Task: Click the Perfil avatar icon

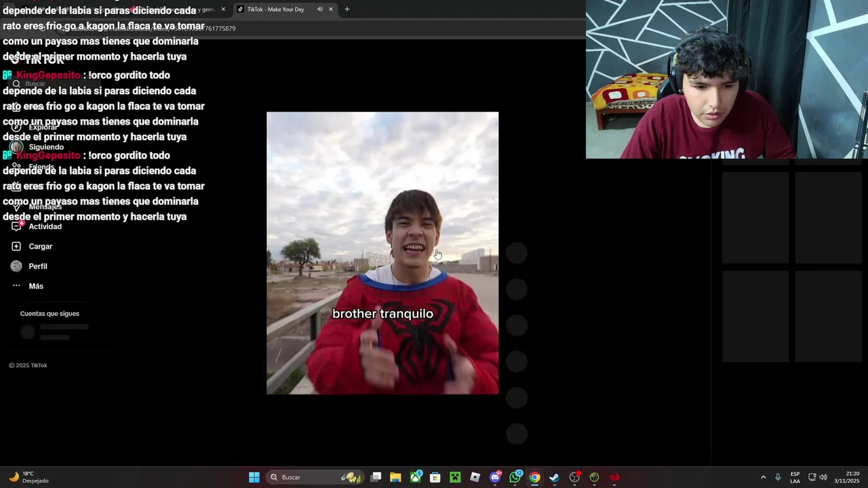Action: click(x=16, y=266)
